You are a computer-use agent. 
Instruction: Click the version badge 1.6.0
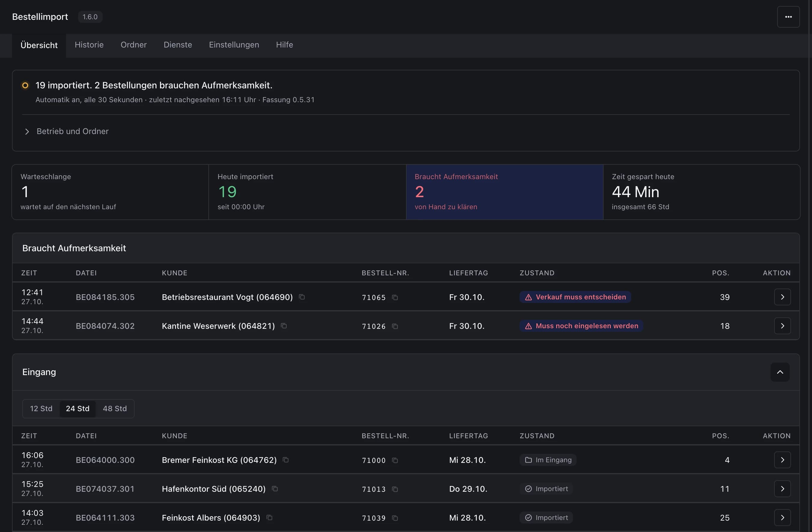tap(90, 17)
